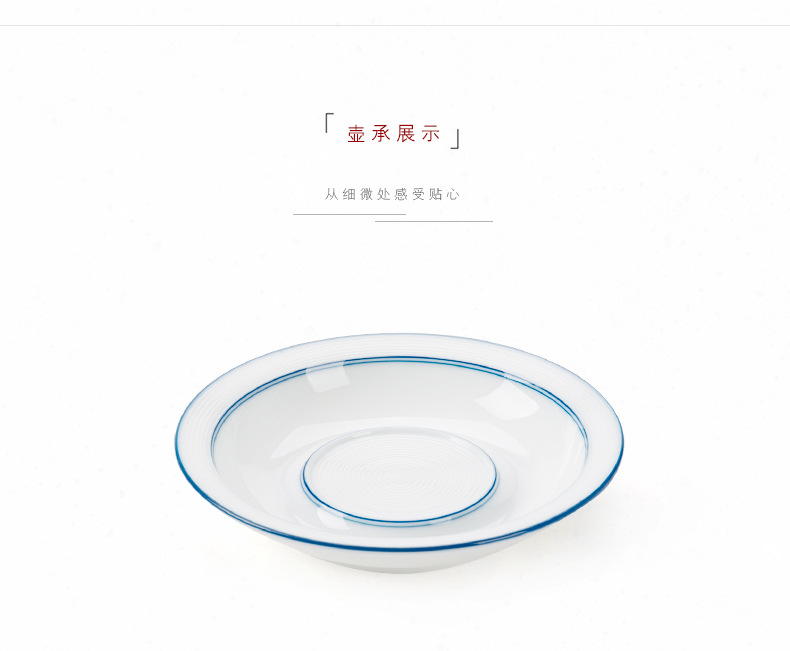Click the red character 承 in heading
The width and height of the screenshot is (790, 651).
[x=381, y=134]
